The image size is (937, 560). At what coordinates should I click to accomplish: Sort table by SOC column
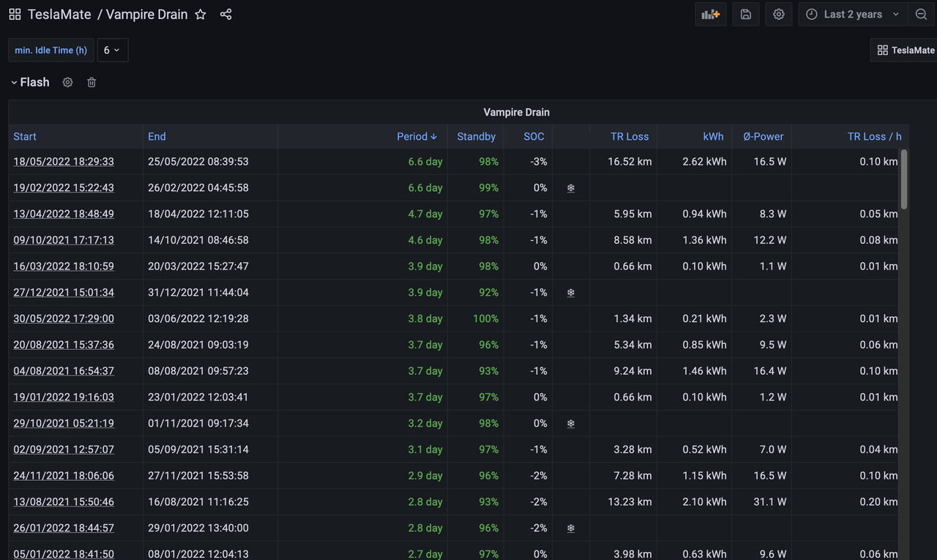tap(534, 137)
